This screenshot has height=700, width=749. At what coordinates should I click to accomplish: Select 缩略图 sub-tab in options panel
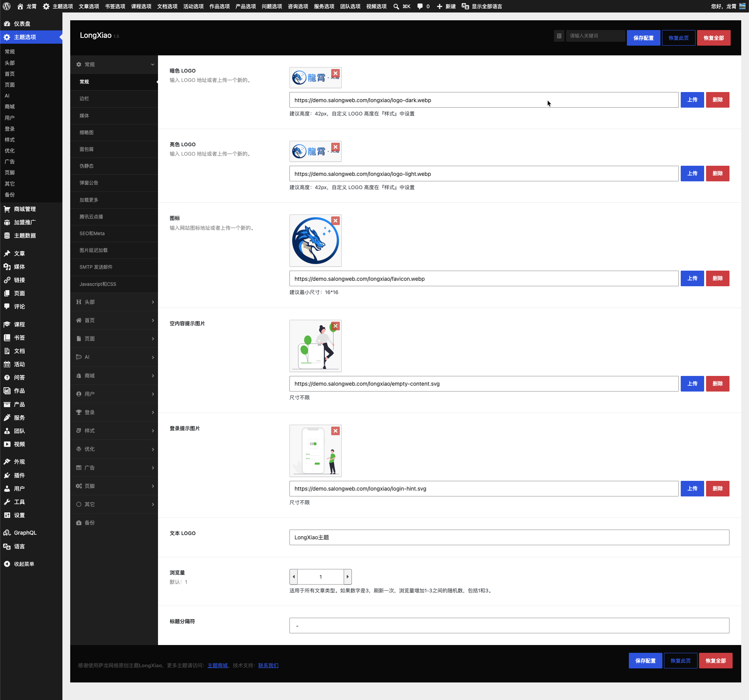click(114, 133)
